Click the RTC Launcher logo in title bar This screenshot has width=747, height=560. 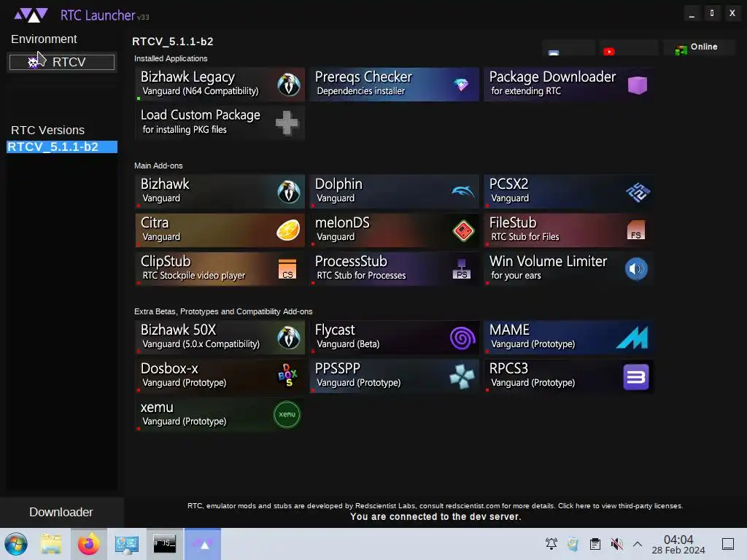tap(31, 15)
